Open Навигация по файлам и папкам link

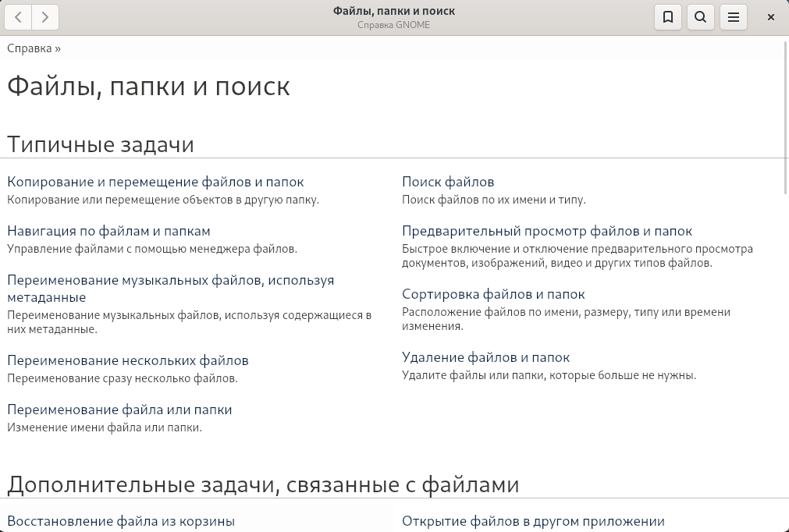coord(108,231)
